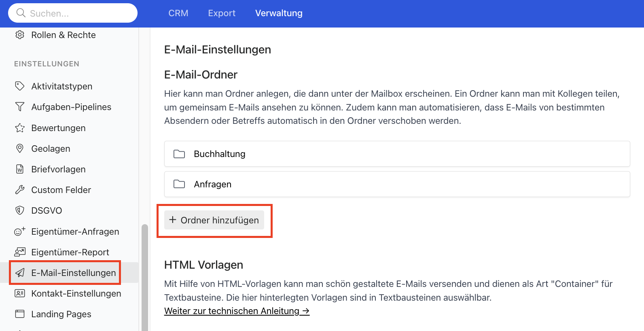Add a new folder with Ordner hinzufügen

(x=214, y=220)
